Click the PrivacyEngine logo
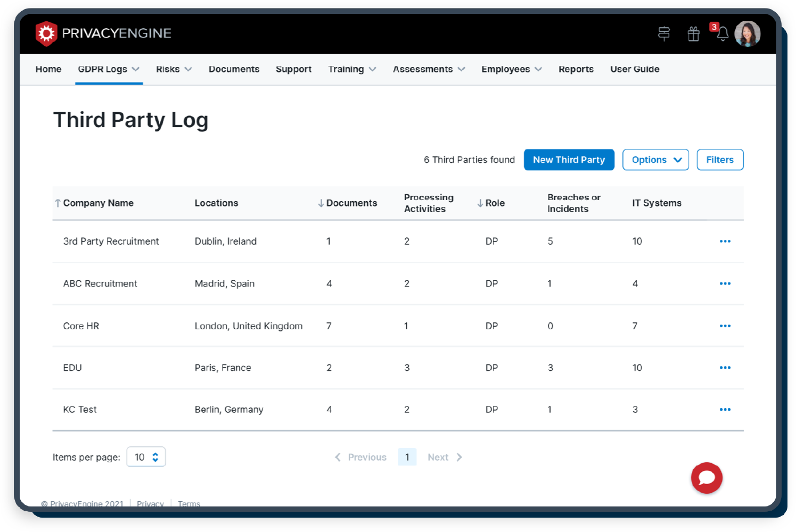Viewport: 796px width, 532px height. (103, 33)
